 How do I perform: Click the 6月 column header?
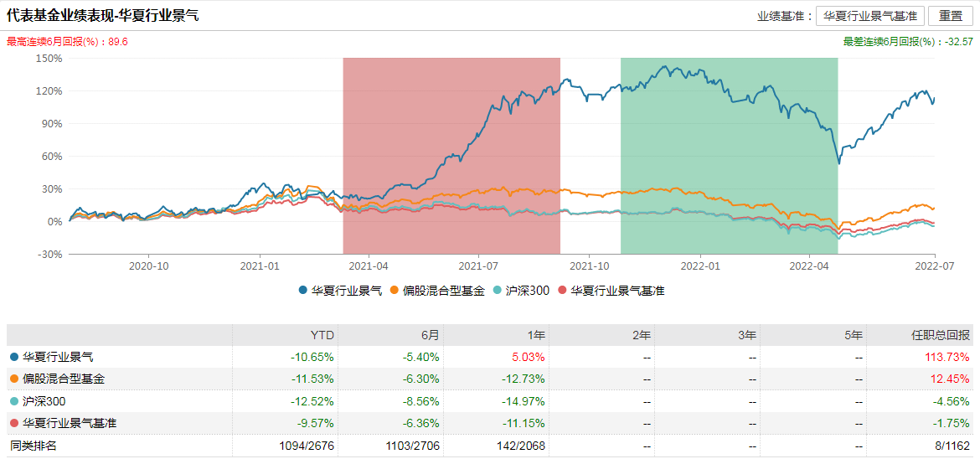pos(429,335)
